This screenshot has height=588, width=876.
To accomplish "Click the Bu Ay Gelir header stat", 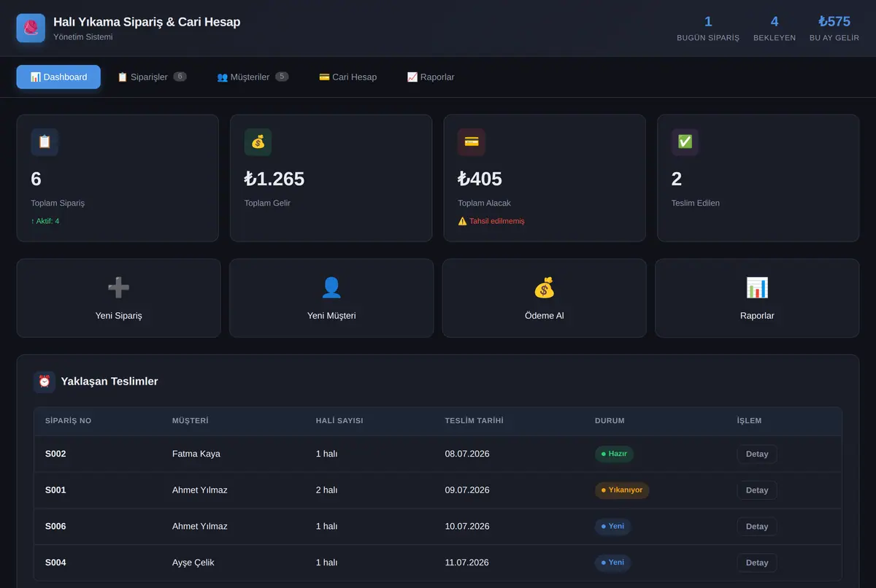I will [x=834, y=28].
